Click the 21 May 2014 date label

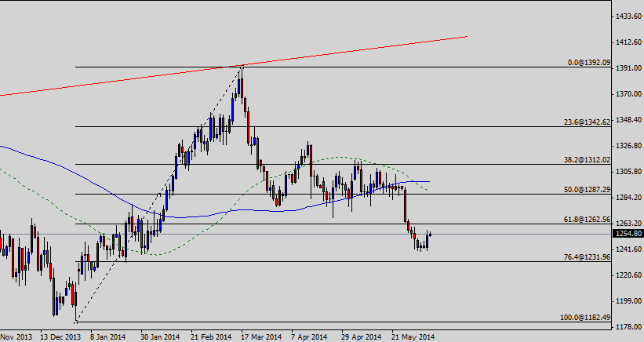click(x=413, y=336)
